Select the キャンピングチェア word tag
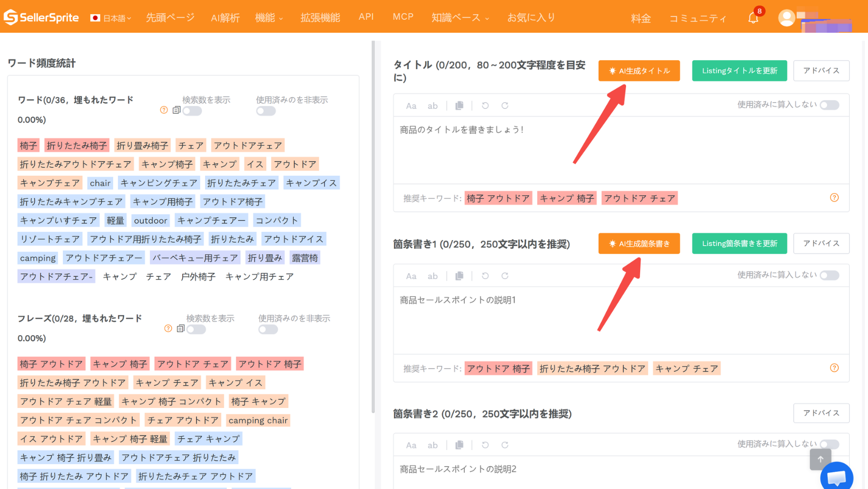 point(159,183)
